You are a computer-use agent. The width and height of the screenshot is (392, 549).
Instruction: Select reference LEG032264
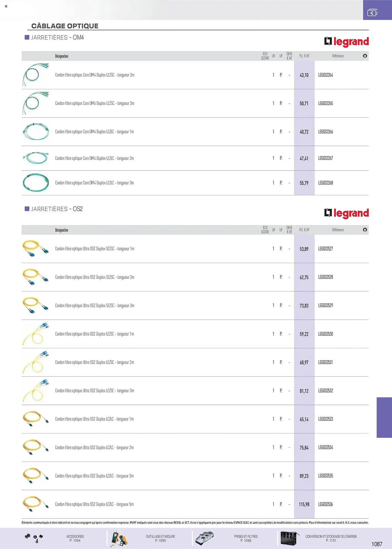tap(326, 75)
